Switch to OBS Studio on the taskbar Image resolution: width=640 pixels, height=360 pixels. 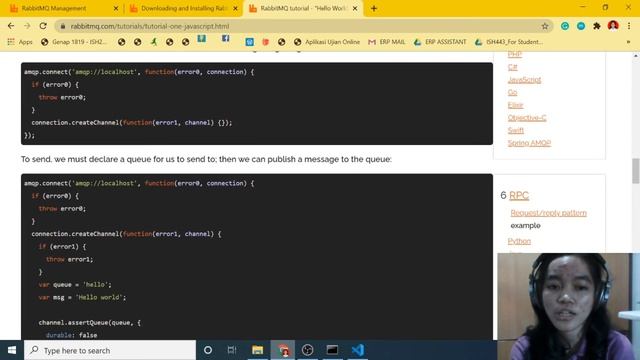[x=307, y=350]
